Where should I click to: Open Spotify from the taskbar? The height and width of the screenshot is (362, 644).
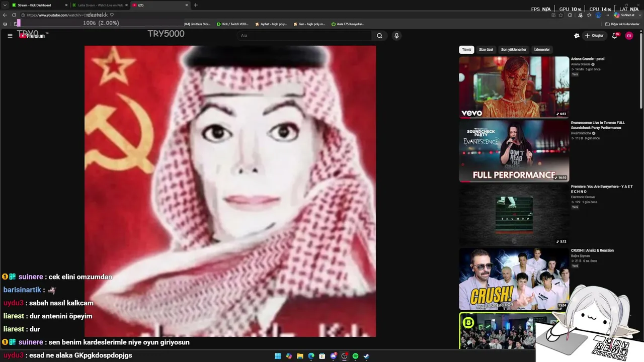click(x=355, y=356)
